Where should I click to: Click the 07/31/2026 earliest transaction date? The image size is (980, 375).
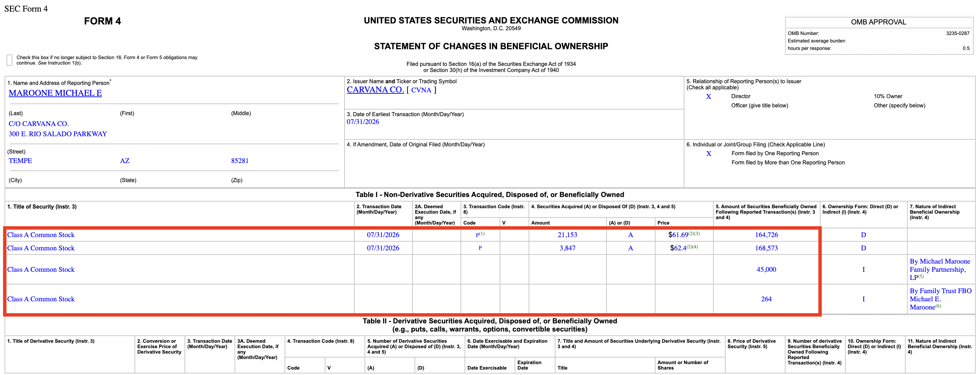tap(362, 122)
